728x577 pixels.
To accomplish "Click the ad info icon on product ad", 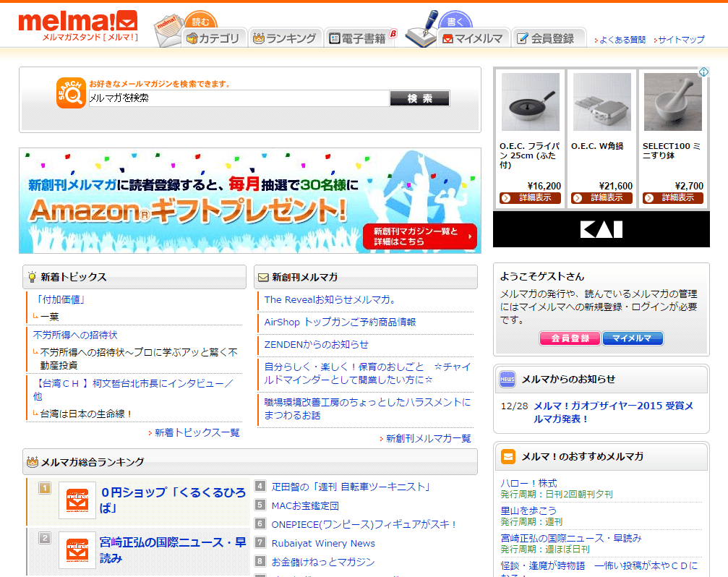I will [x=703, y=72].
